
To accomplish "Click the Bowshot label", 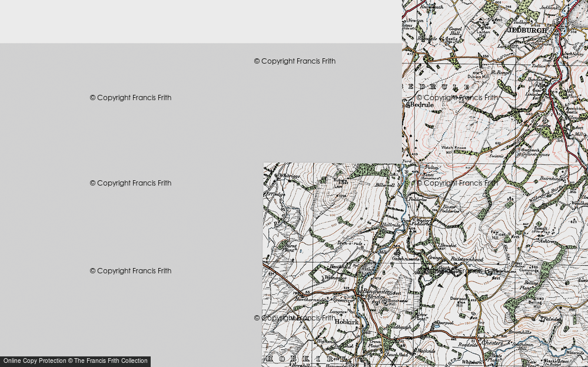I will (450, 245).
